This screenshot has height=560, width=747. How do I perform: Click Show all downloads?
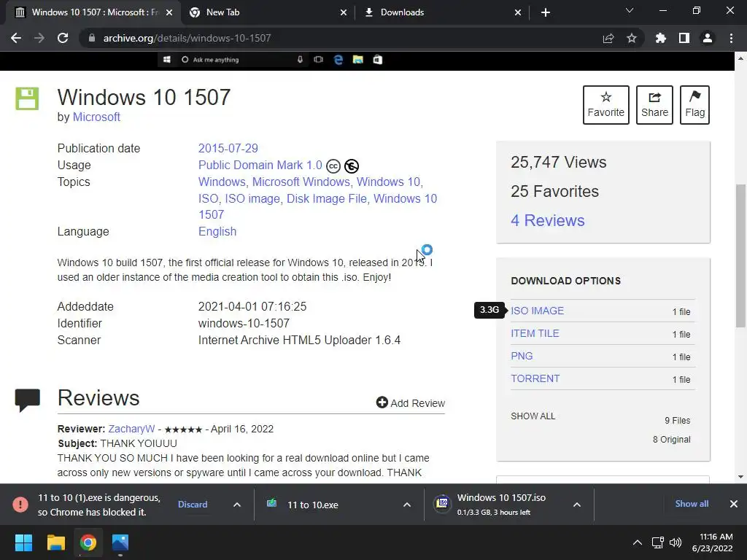[692, 504]
